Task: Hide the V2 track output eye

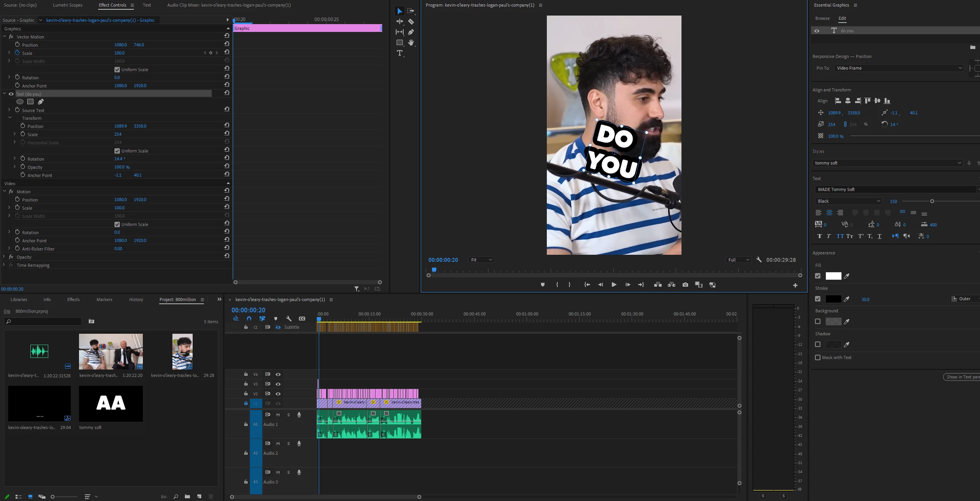Action: pos(278,394)
